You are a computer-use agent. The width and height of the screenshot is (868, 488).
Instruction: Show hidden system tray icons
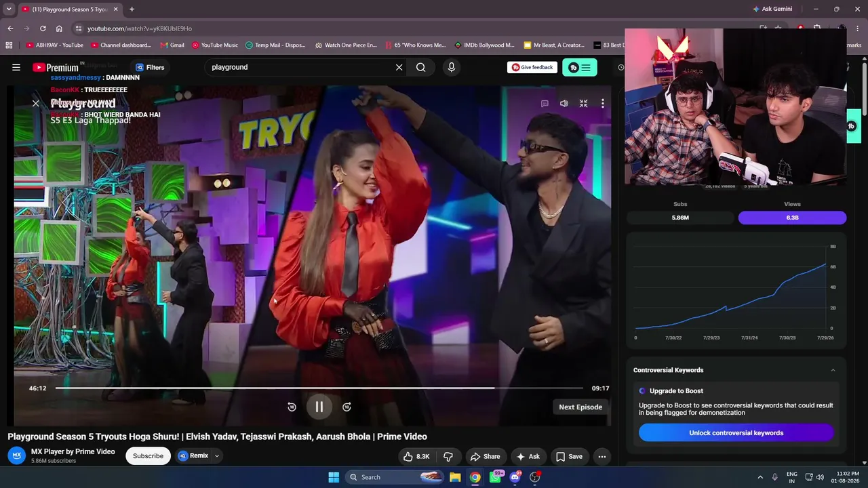(x=760, y=477)
